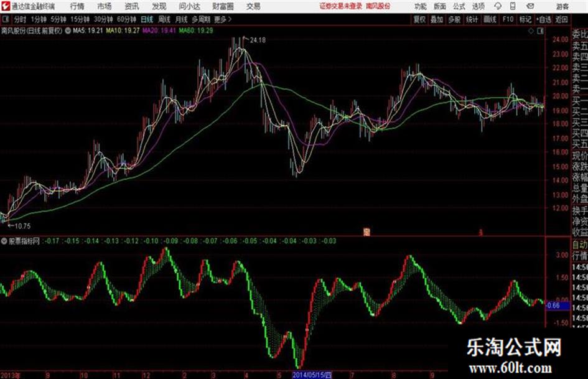Click the 多股 multi-stock button

[x=454, y=19]
